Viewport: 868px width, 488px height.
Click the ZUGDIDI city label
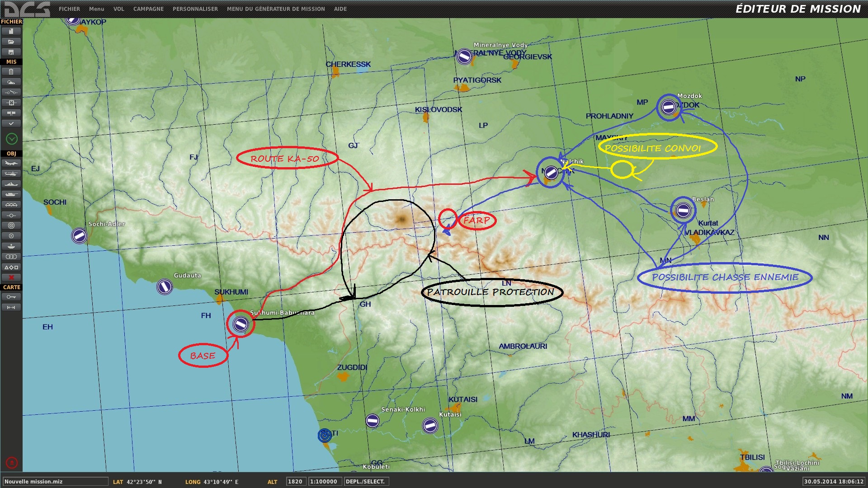(352, 367)
